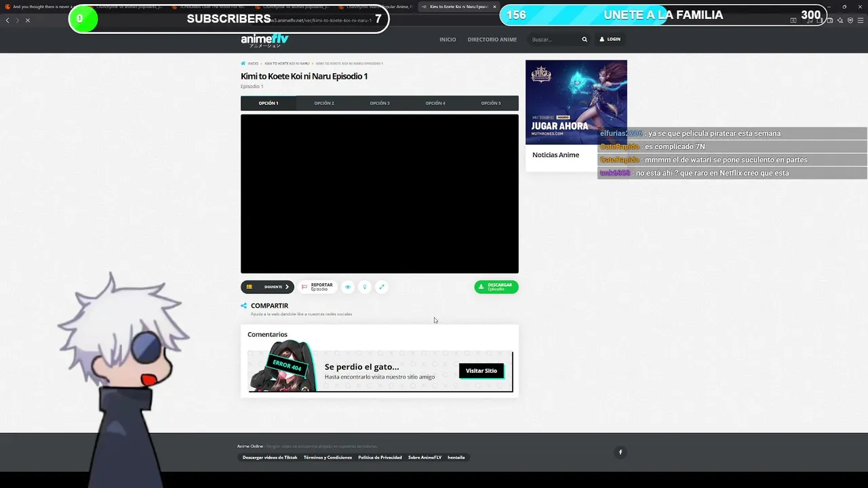Click the COMPARTIR share icon
Screen dimensions: 868x488
[x=244, y=306]
